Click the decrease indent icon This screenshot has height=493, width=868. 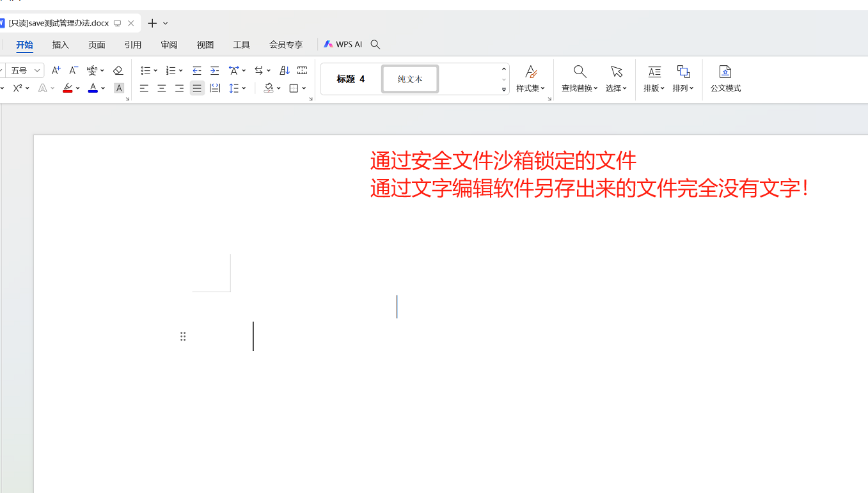[197, 70]
